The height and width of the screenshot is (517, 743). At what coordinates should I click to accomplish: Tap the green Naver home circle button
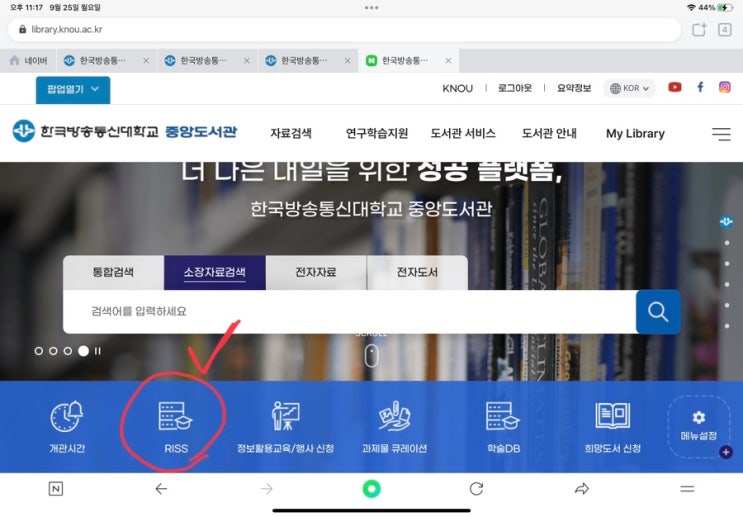[x=372, y=489]
